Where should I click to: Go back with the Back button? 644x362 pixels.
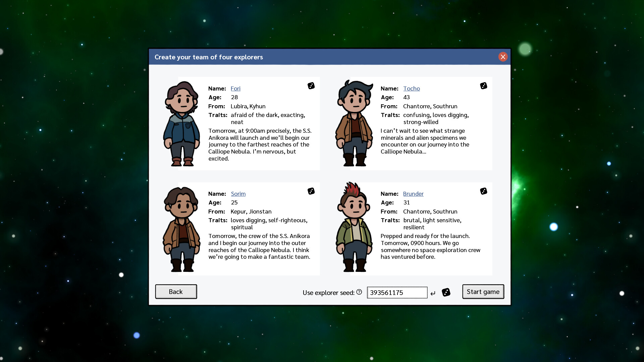pos(176,292)
